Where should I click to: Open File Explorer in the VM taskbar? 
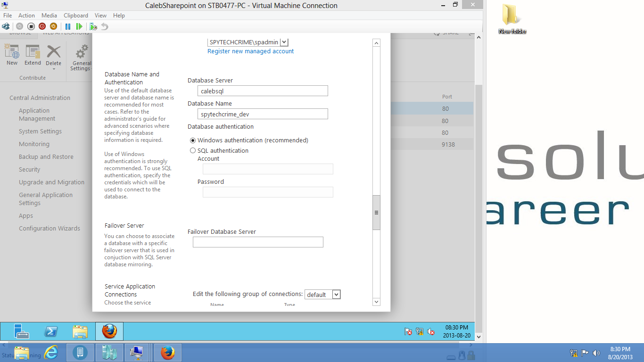pos(80,331)
